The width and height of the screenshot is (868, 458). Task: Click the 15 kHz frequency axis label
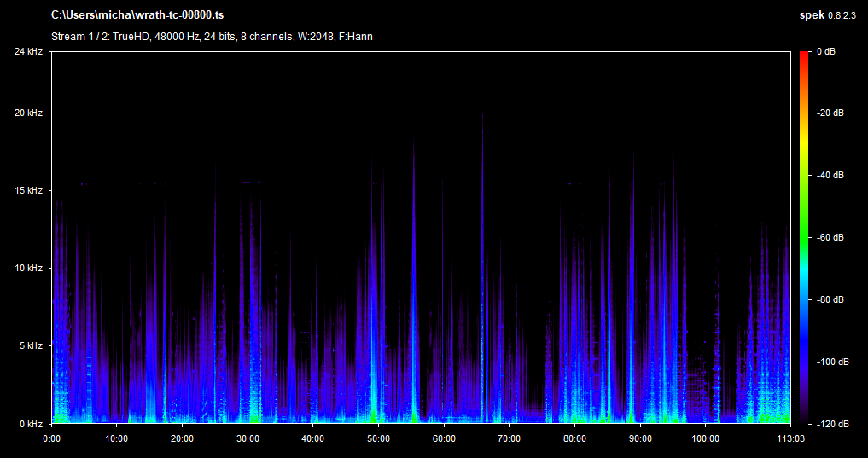point(28,190)
